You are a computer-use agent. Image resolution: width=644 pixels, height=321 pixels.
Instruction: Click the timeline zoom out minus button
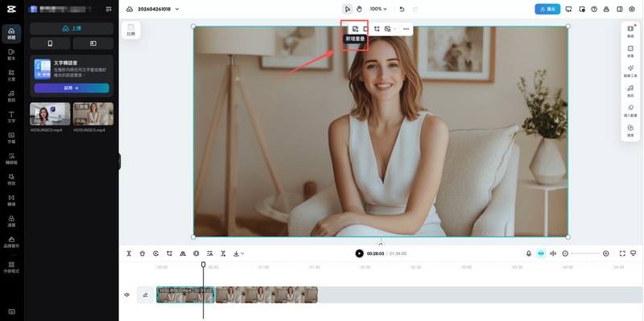[565, 253]
